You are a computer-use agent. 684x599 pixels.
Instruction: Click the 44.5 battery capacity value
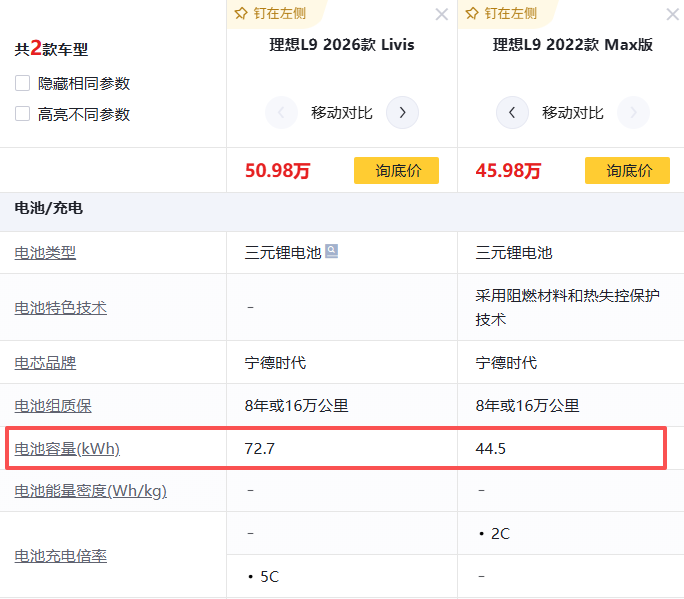pos(491,448)
